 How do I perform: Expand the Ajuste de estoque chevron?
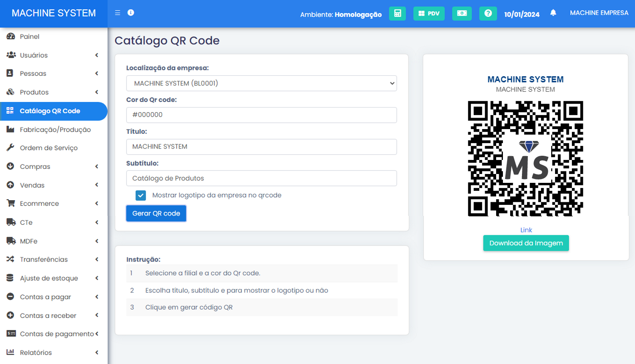[x=97, y=278]
